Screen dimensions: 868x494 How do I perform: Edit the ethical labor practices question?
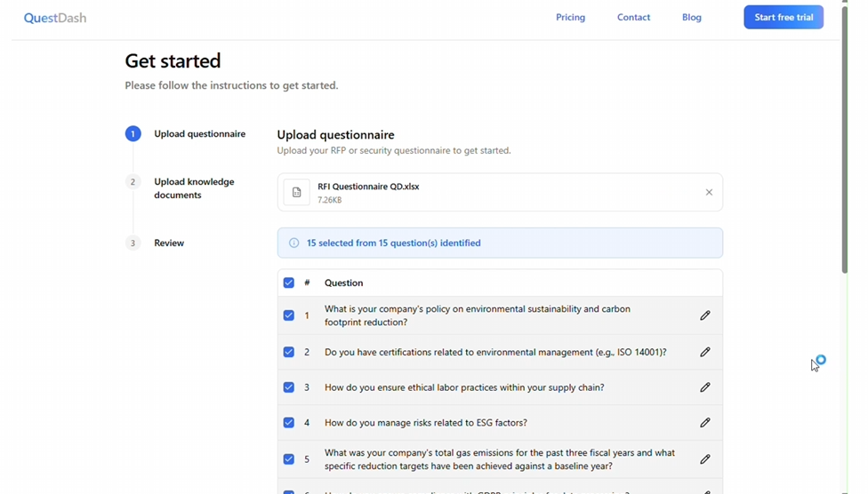pos(704,387)
